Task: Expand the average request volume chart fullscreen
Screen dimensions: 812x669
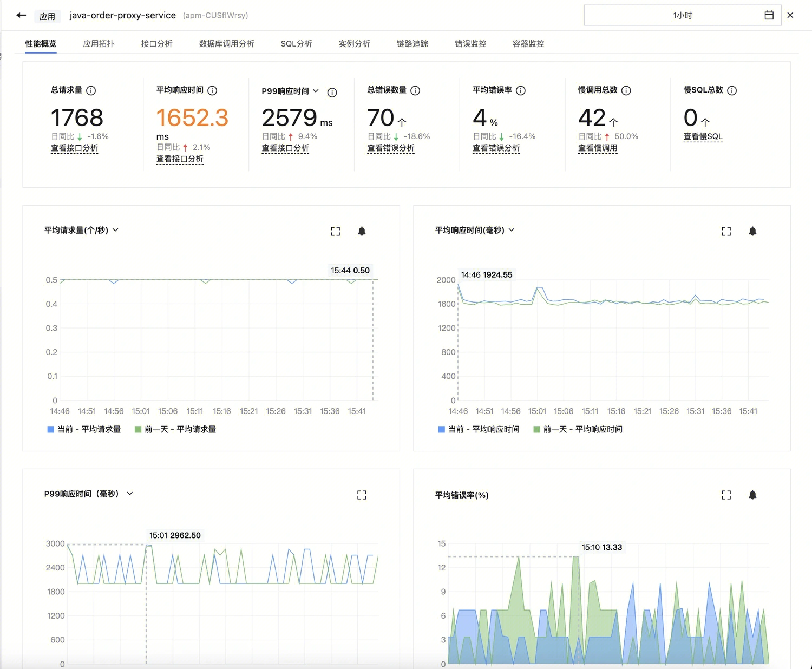Action: pyautogui.click(x=336, y=231)
